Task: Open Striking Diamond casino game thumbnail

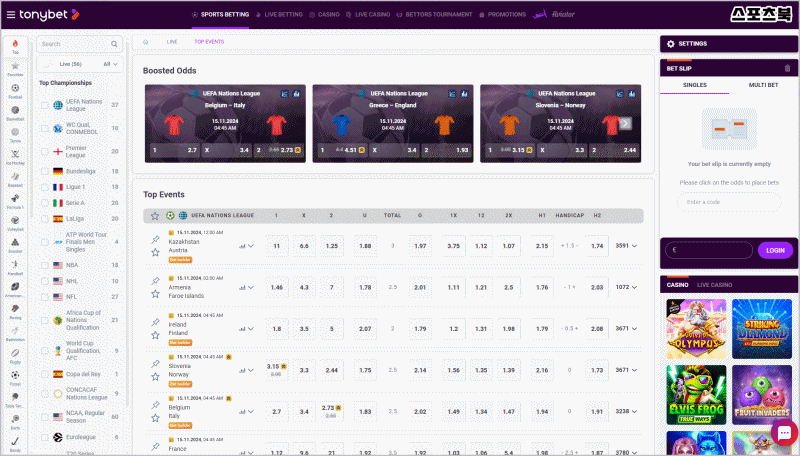Action: [762, 329]
